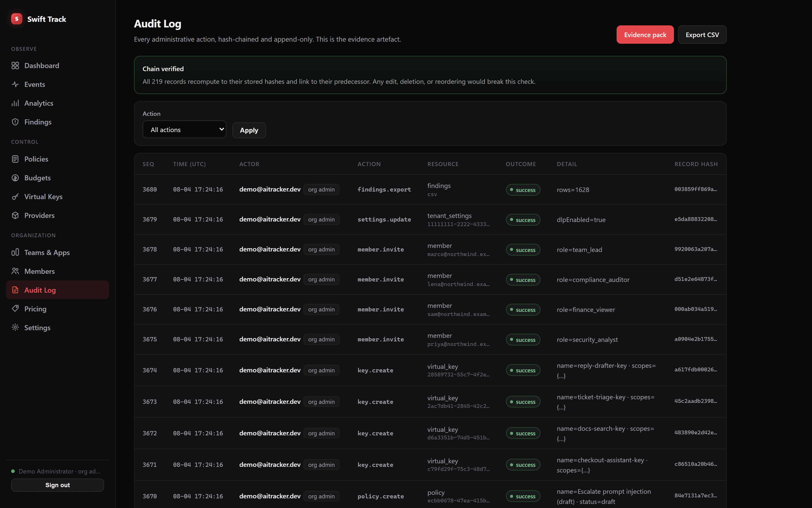Select sequence number 3680

point(150,189)
